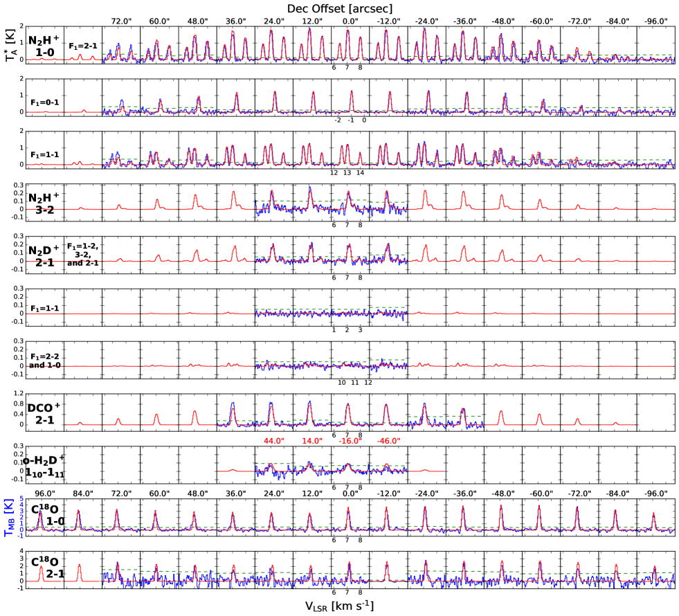Viewport: 679px width, 616px height.
Task: Click the "C18O 1-0" row label
Action: pos(48,515)
